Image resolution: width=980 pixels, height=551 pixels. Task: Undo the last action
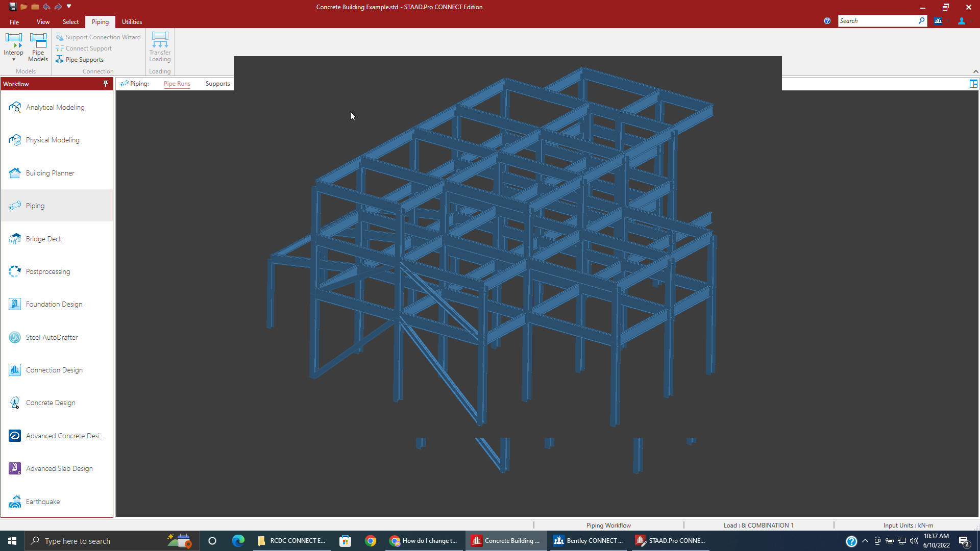(x=46, y=7)
